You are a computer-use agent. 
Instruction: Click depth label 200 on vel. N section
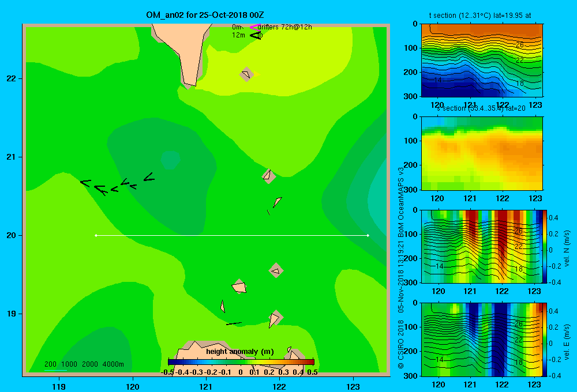(411, 258)
